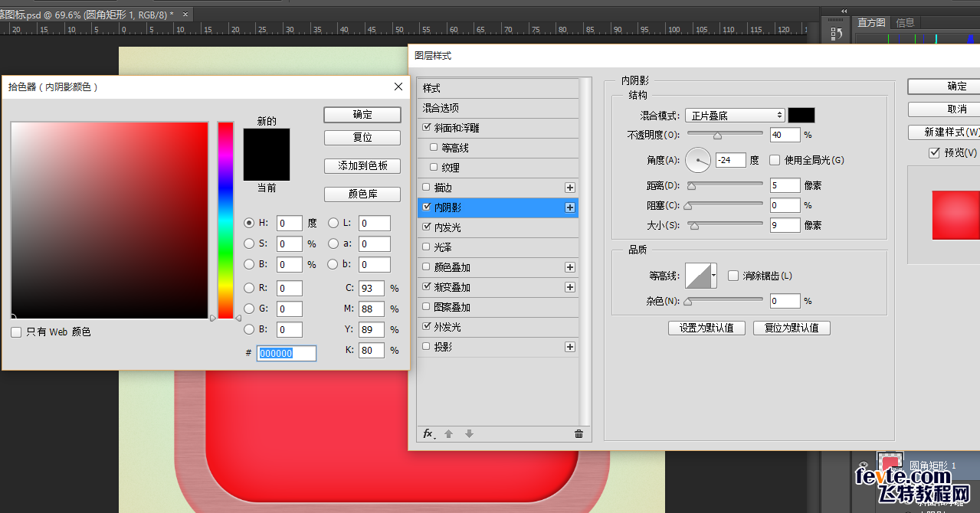Enable the 描边 checkbox

pyautogui.click(x=427, y=188)
